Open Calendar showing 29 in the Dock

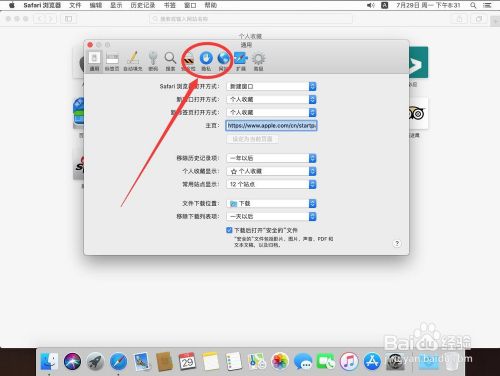[187, 361]
